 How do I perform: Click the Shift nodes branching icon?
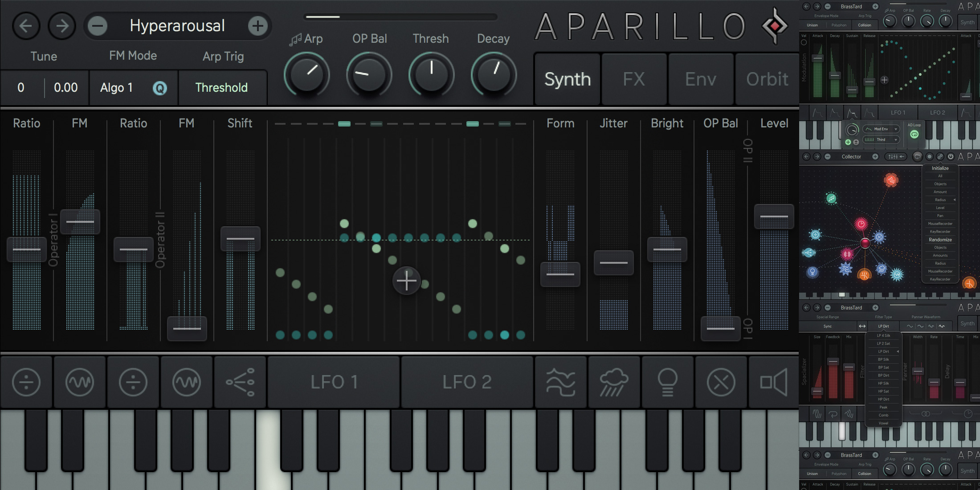[240, 382]
